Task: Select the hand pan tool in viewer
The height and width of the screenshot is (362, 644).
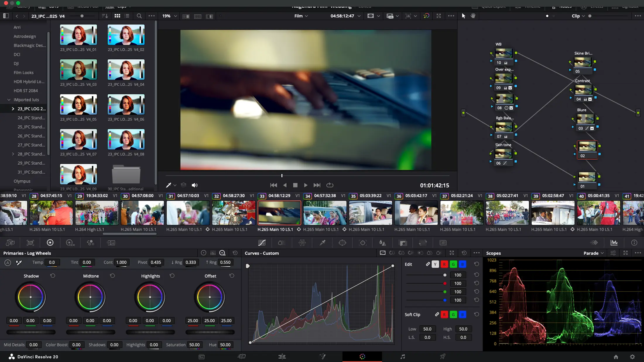Action: coord(473,16)
